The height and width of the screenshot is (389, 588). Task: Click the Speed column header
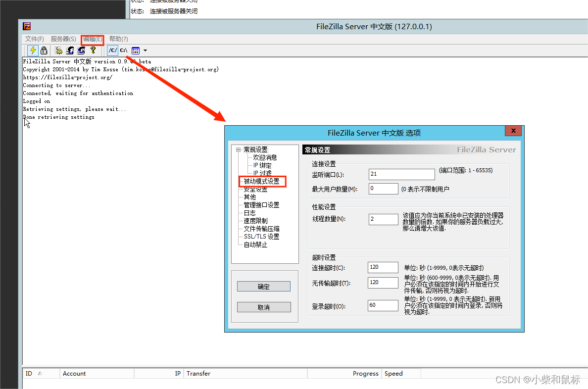[x=401, y=373]
